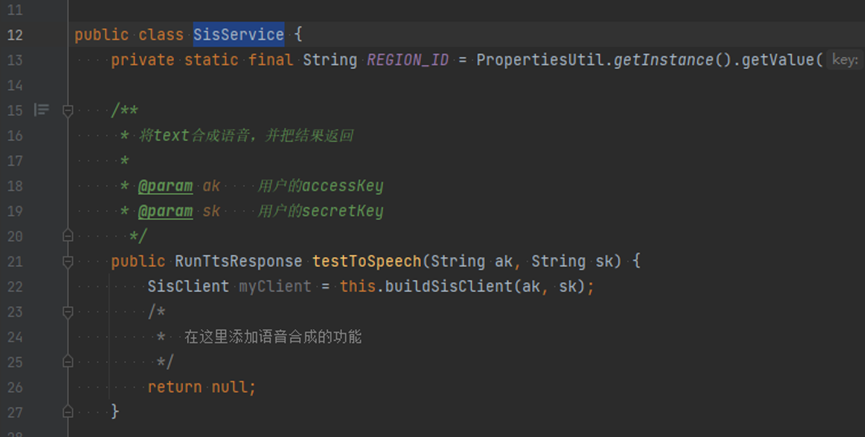Collapse the Javadoc comment fold on line 15
Viewport: 865px width, 437px height.
click(68, 110)
